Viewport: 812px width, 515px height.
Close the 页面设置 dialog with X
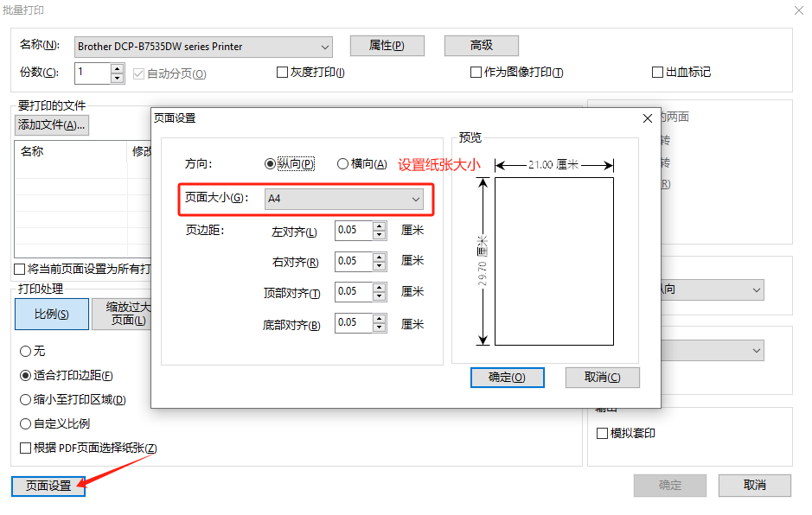(647, 118)
